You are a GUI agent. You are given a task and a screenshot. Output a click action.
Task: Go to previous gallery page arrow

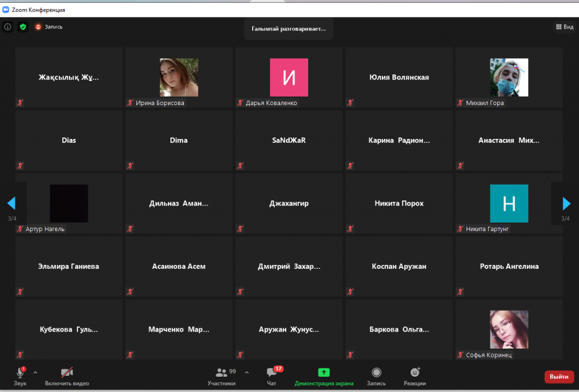(x=11, y=203)
